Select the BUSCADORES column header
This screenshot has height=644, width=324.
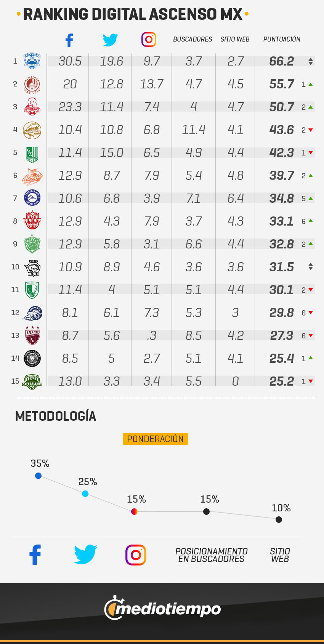[192, 39]
